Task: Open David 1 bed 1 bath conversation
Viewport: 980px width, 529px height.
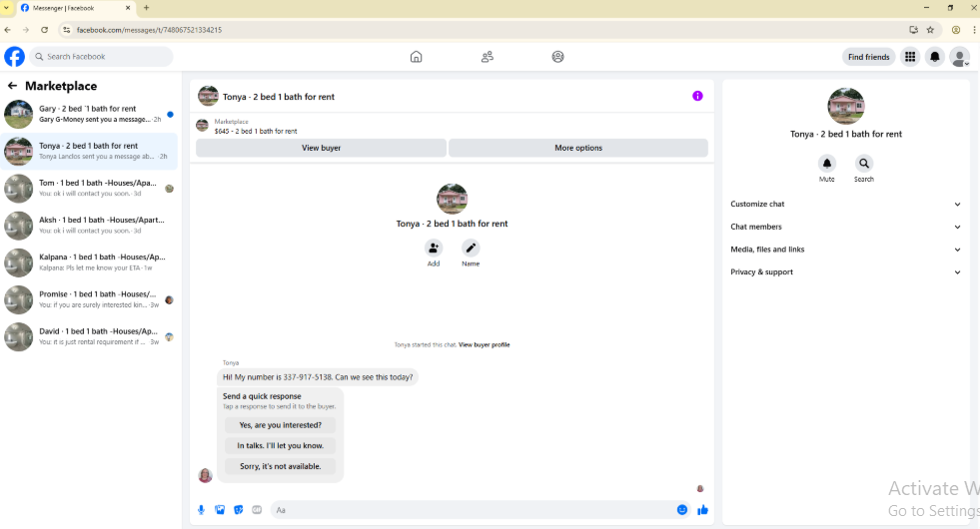Action: pos(90,336)
